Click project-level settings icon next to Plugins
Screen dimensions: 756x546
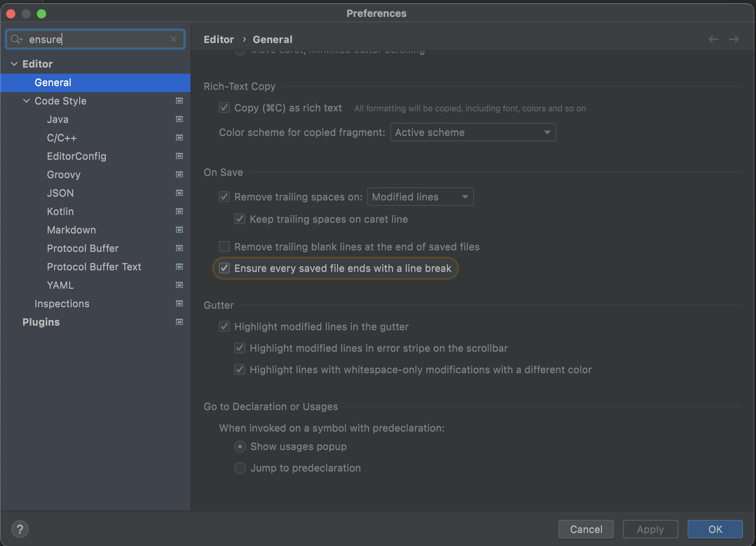(179, 322)
